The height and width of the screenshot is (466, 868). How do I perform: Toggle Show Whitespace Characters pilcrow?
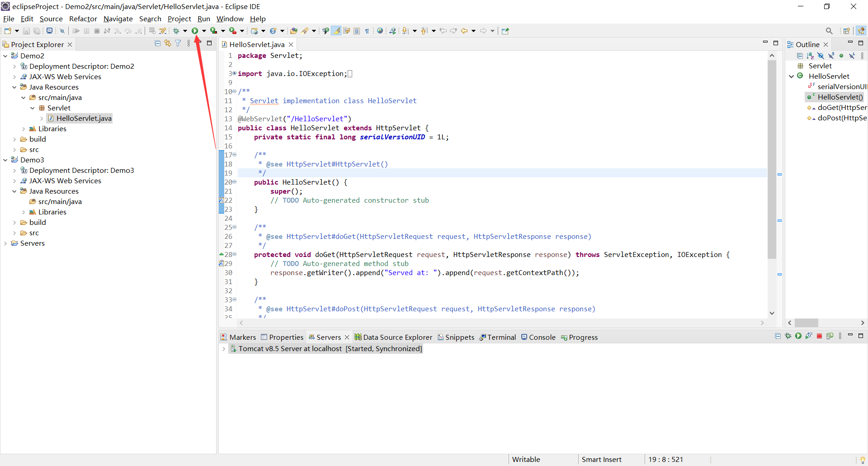coord(367,31)
